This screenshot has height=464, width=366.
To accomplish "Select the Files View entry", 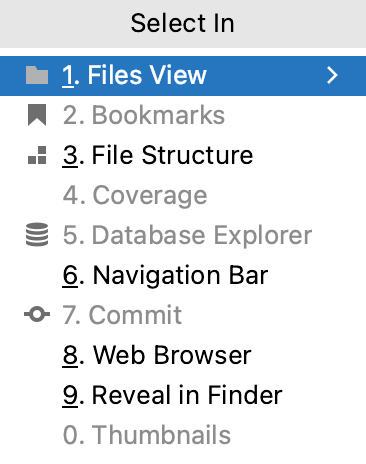I will point(183,76).
